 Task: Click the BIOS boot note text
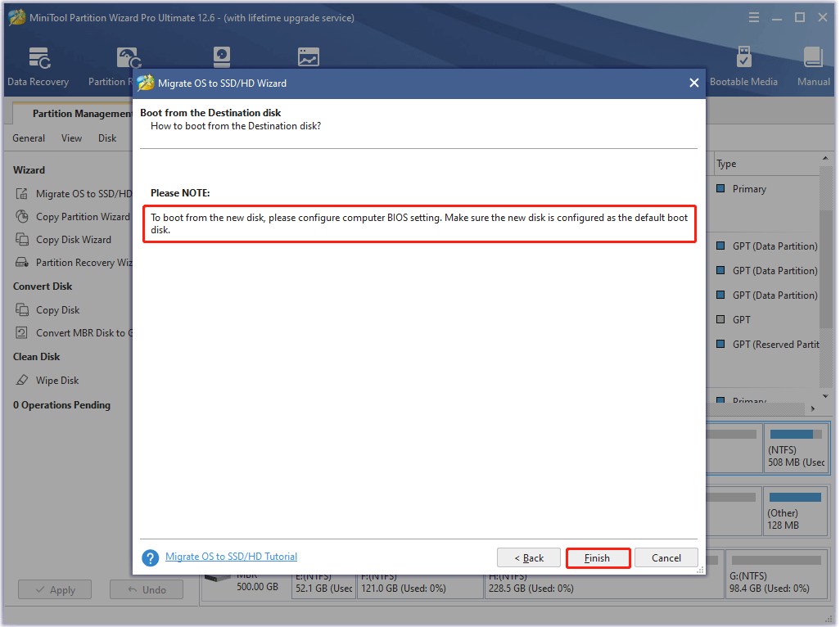coord(419,223)
